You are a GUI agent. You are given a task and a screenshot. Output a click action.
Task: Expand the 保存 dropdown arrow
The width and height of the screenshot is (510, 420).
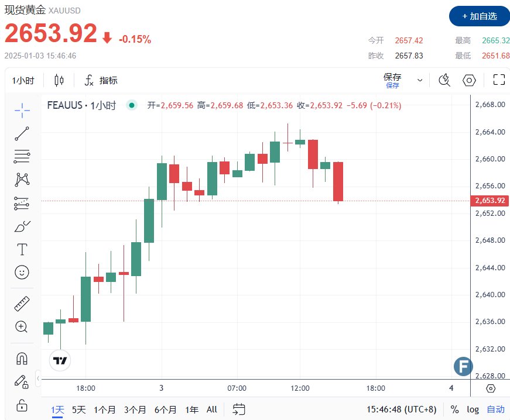(x=420, y=80)
